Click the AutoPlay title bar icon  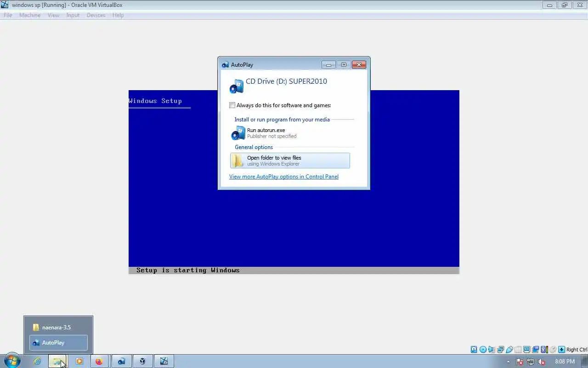click(225, 65)
